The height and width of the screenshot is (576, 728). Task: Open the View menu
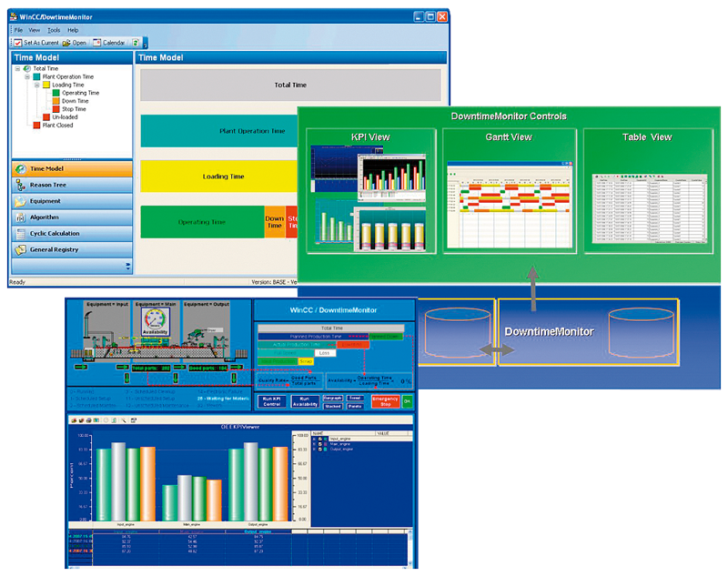tap(35, 30)
